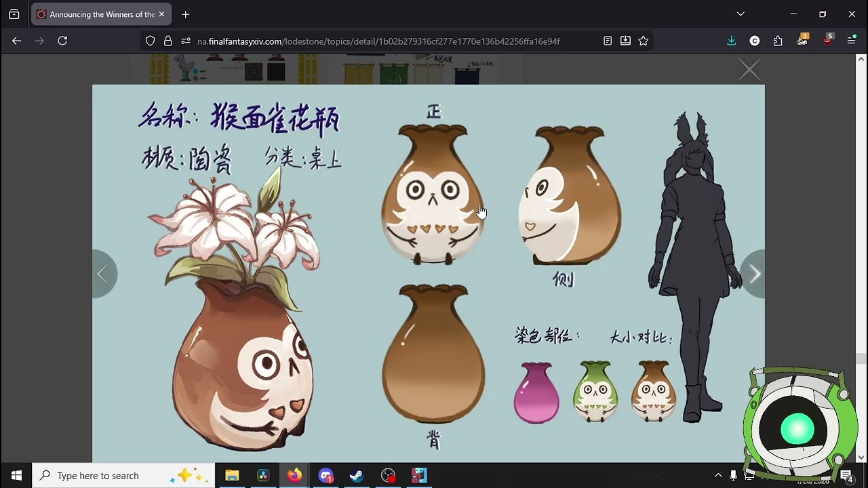Open the extension with orange badge 3

pos(803,40)
